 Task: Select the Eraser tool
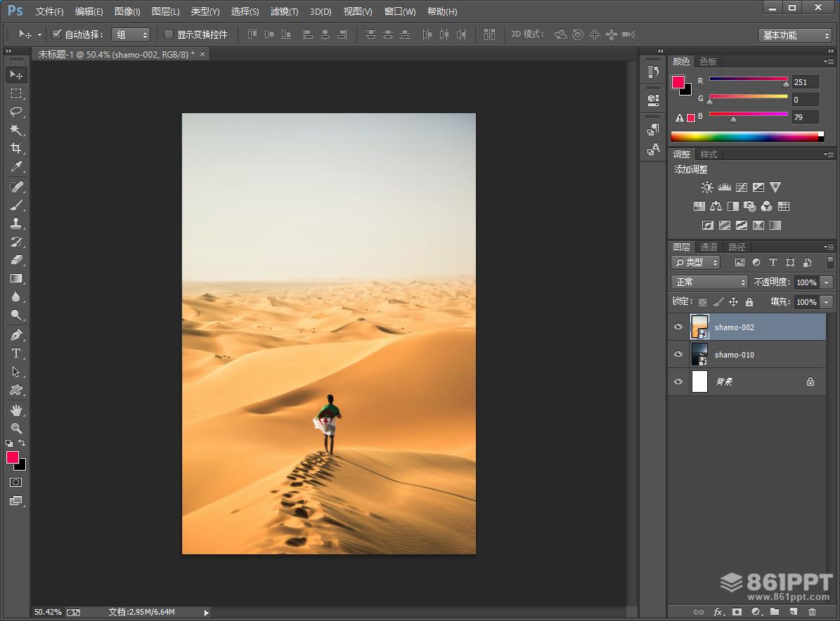(16, 260)
